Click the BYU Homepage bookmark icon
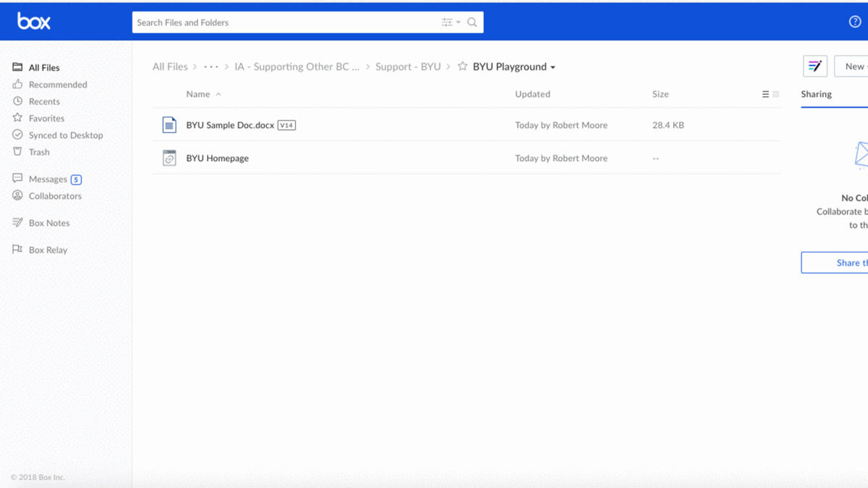This screenshot has width=868, height=488. pos(169,158)
